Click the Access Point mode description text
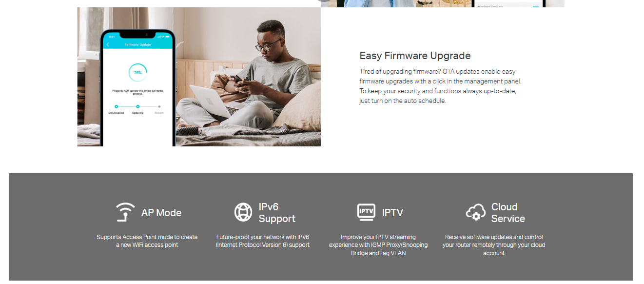The width and height of the screenshot is (644, 284). pyautogui.click(x=147, y=241)
